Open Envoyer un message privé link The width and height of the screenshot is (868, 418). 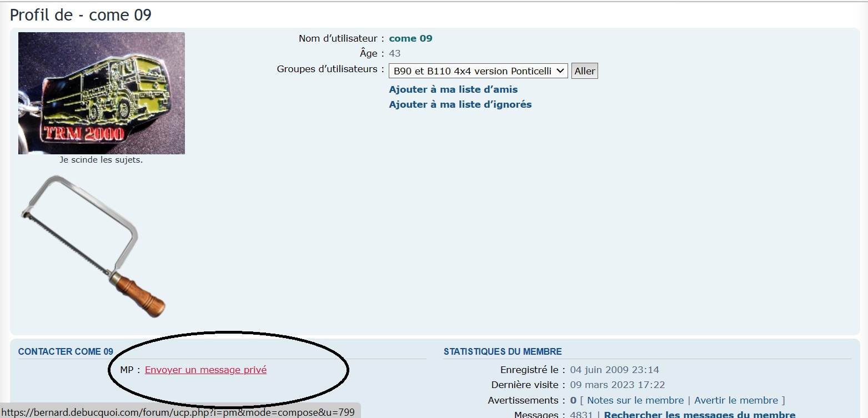205,370
